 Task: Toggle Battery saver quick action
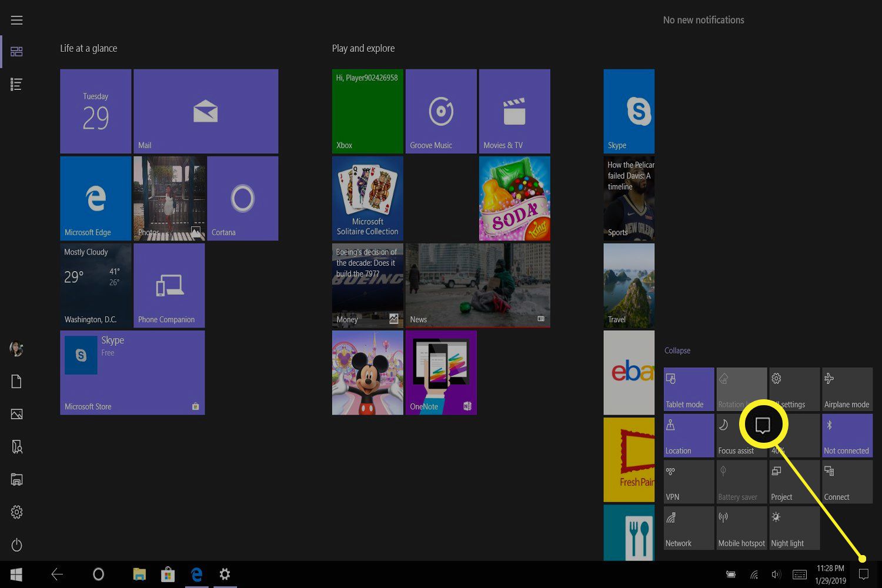741,482
